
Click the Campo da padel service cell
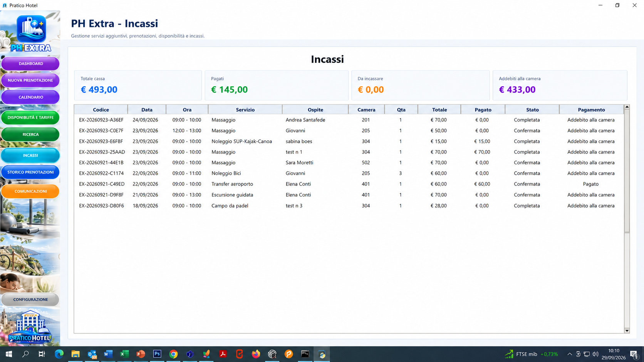click(x=230, y=206)
